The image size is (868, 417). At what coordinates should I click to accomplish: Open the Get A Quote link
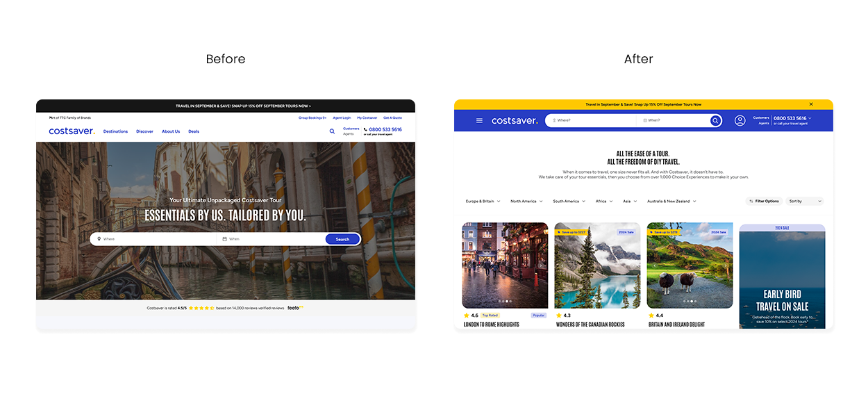tap(392, 118)
